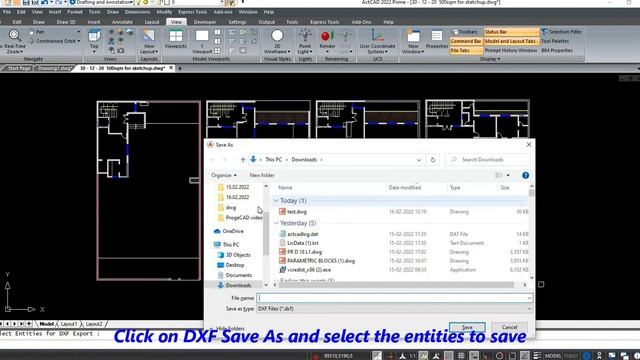Click the blue gear status bar icon
This screenshot has width=640, height=360.
587,356
